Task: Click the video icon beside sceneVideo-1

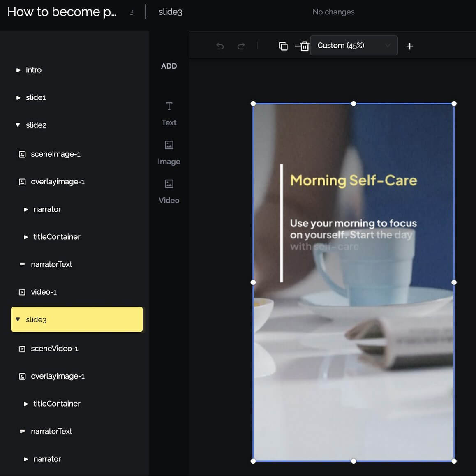Action: (x=22, y=349)
